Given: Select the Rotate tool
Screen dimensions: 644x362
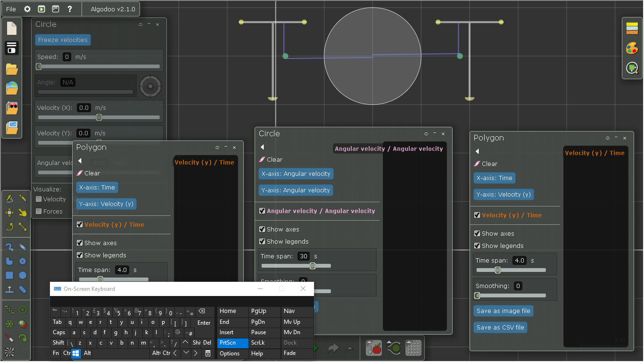Looking at the screenshot, I should coord(9,227).
